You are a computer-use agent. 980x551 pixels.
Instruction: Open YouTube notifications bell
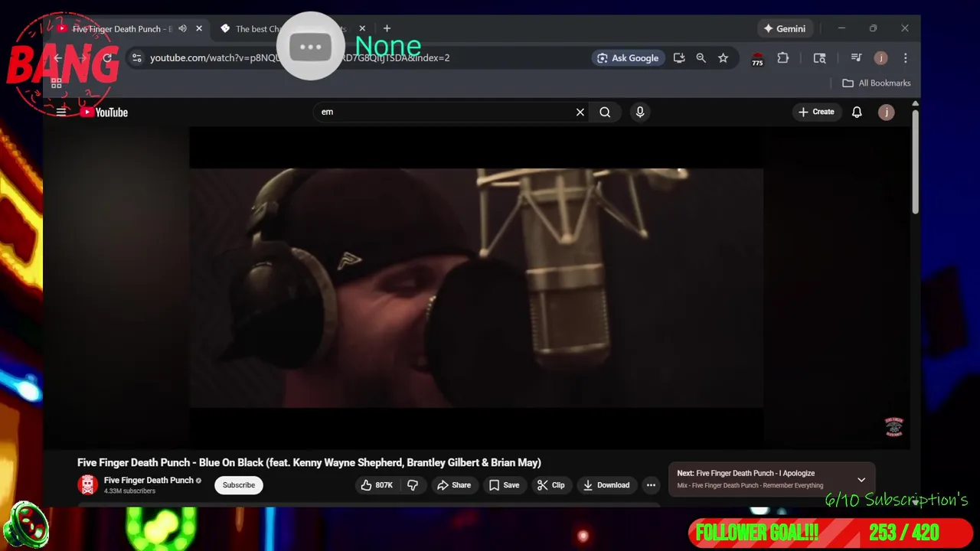(857, 112)
